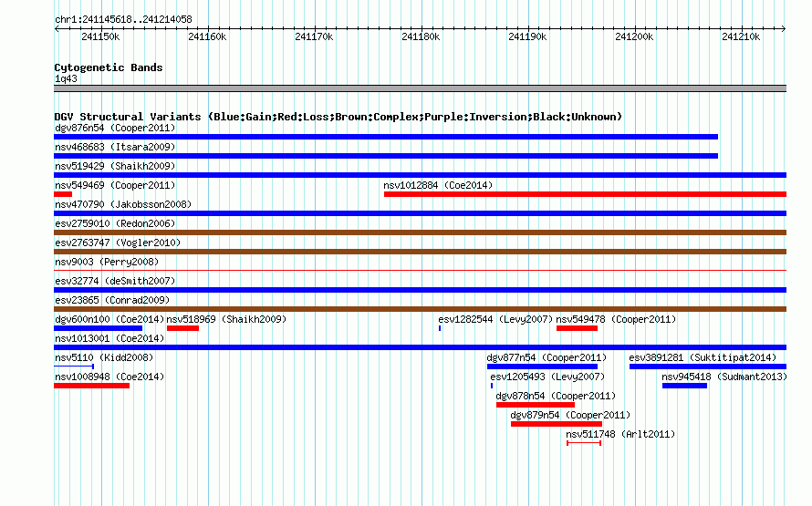The width and height of the screenshot is (812, 506).
Task: Open the esv23865 (Conrad2009) label
Action: click(x=112, y=300)
